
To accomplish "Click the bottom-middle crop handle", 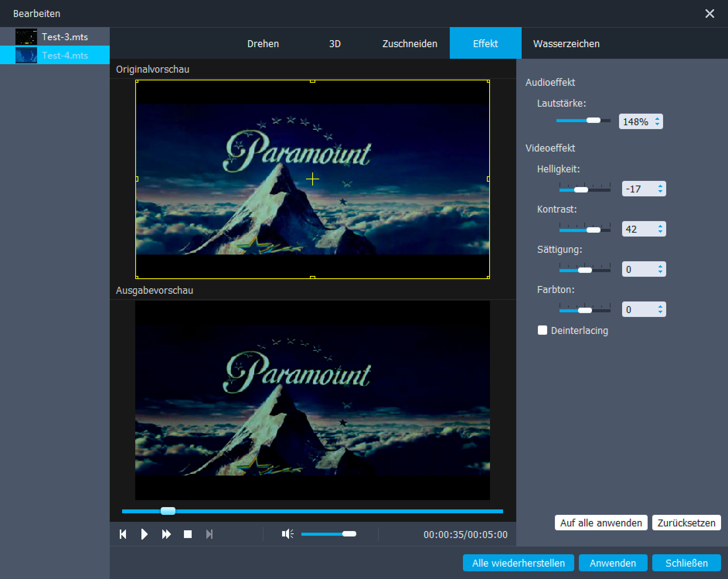I will (x=313, y=278).
